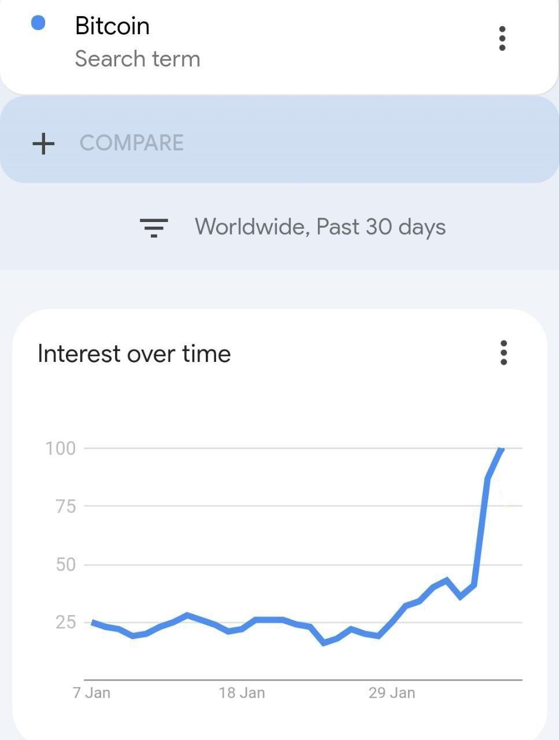
Task: Open Interest over time card options menu
Action: click(x=503, y=353)
